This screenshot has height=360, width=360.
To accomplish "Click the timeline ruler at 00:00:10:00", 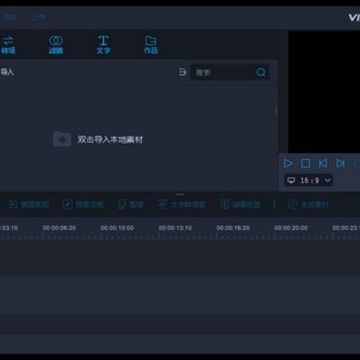I will click(x=117, y=228).
